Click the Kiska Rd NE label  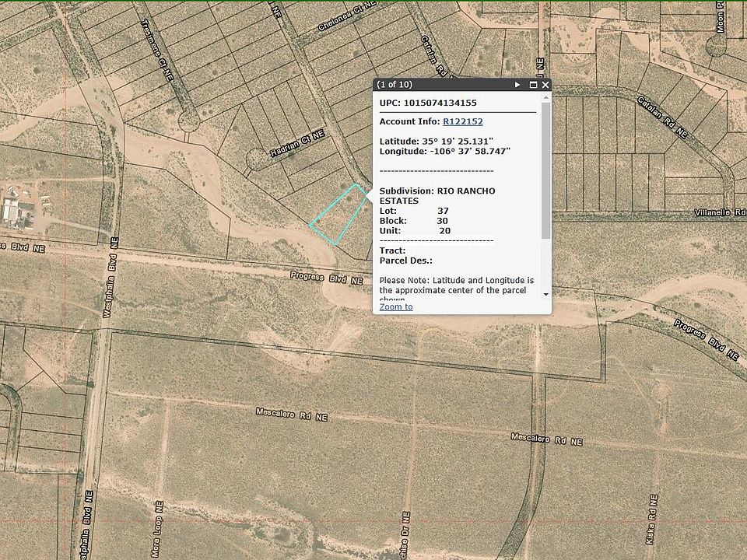pos(652,520)
